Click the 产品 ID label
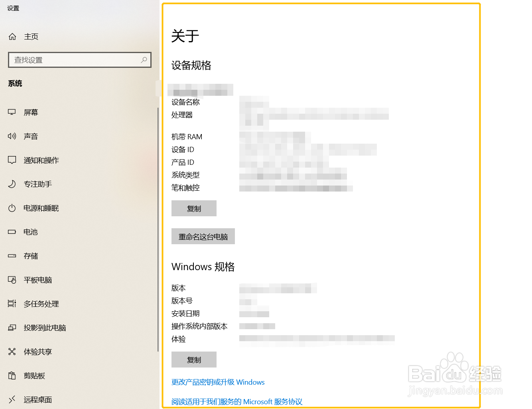The width and height of the screenshot is (532, 409). tap(183, 162)
